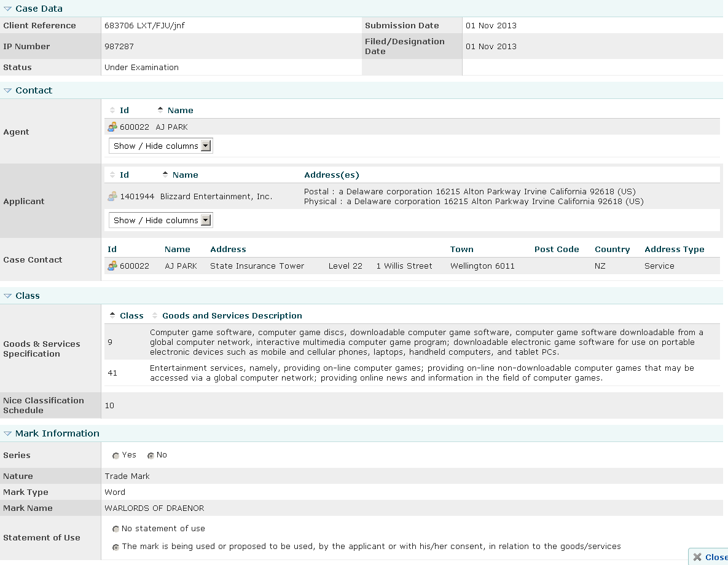Click AJ PARK in Agent row

(x=172, y=127)
